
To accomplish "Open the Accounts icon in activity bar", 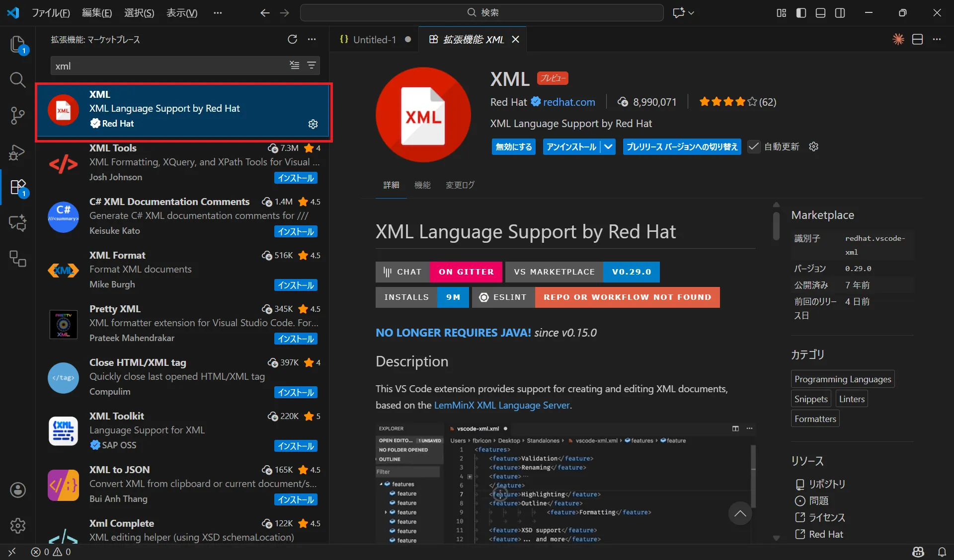I will (x=17, y=490).
